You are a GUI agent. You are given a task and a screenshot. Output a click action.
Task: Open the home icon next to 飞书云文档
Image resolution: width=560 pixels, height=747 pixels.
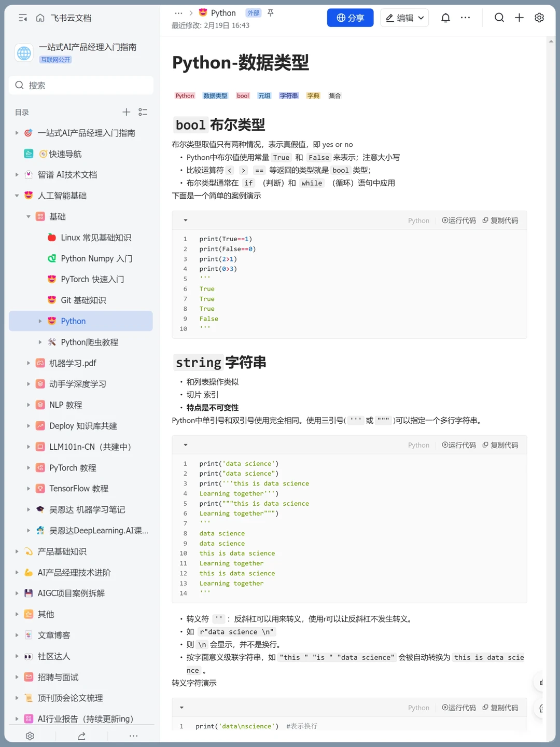point(40,18)
